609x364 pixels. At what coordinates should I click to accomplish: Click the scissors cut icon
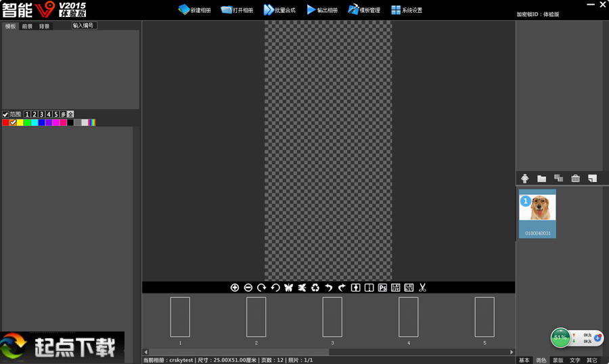(422, 288)
